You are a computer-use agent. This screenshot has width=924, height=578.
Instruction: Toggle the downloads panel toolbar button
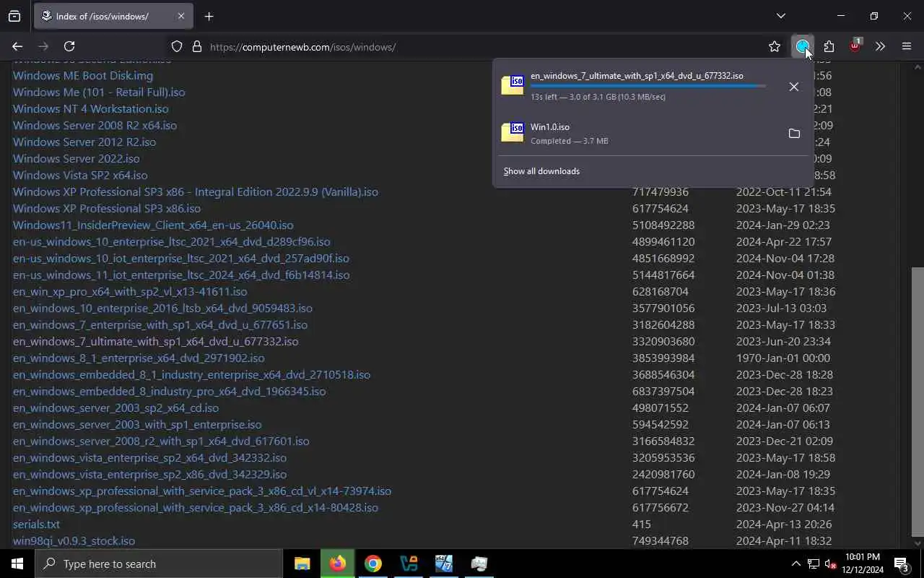point(802,46)
